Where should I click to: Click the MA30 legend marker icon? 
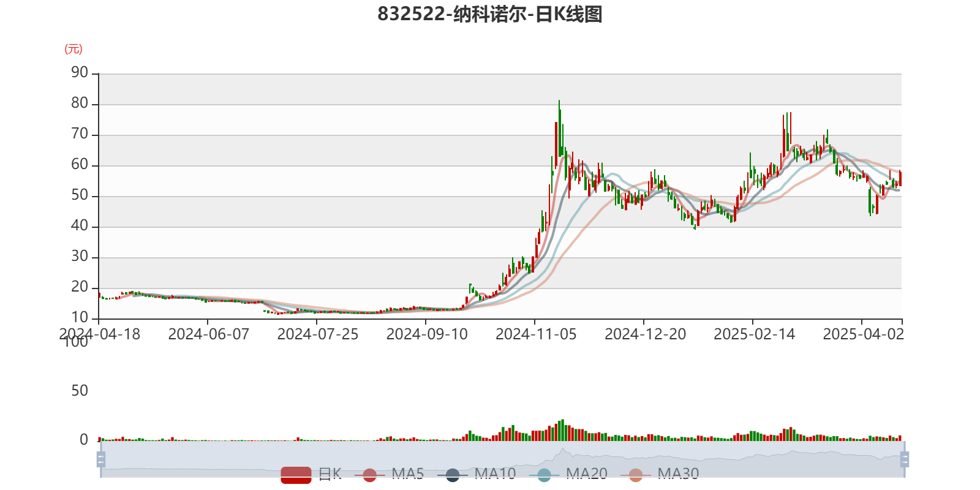click(x=636, y=474)
